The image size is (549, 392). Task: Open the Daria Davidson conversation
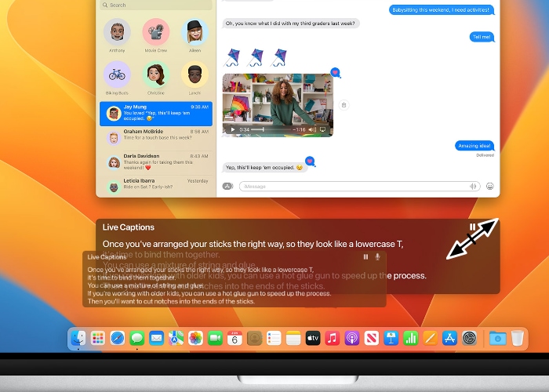(155, 162)
